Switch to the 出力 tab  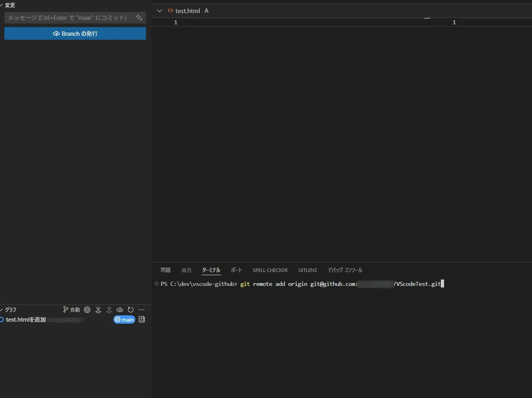click(186, 270)
